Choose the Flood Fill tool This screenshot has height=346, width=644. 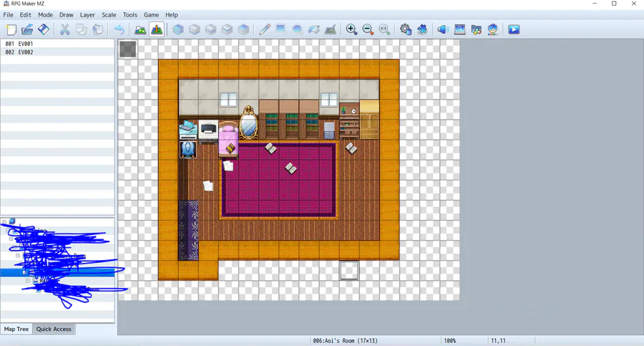click(x=314, y=29)
